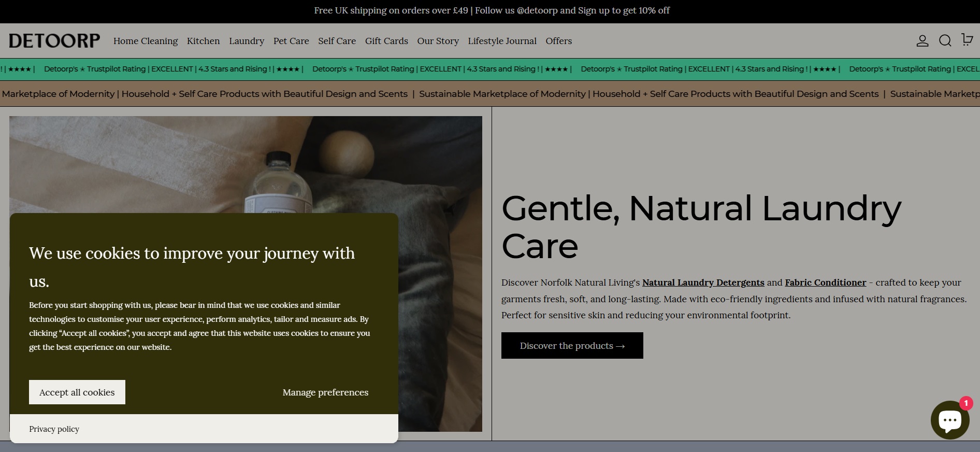
Task: Open the Privacy policy link
Action: (x=54, y=429)
